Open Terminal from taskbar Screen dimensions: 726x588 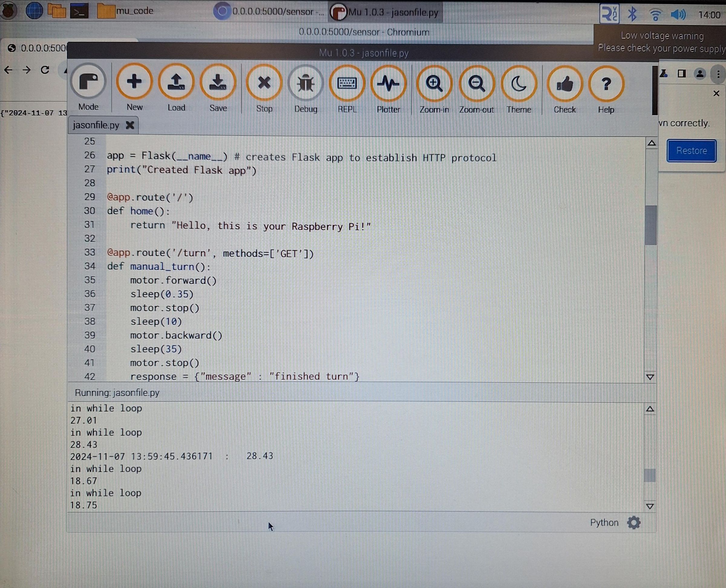click(79, 11)
